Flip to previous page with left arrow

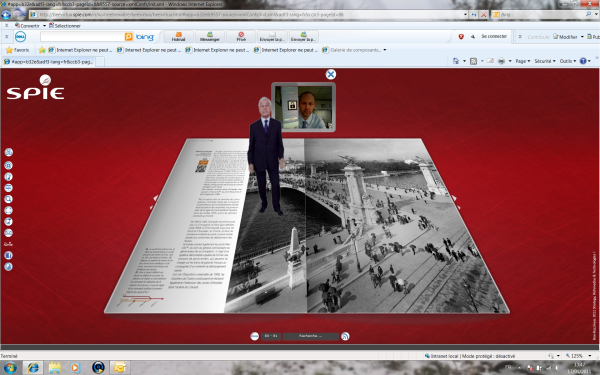[x=154, y=201]
